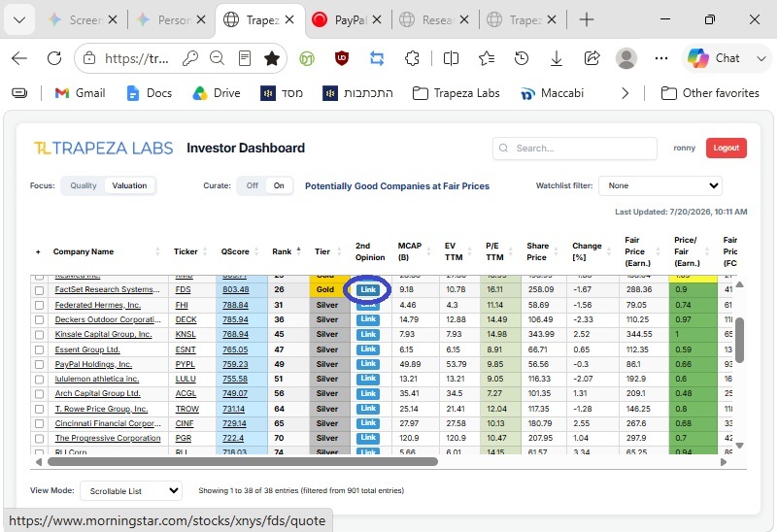Turn Curate Off

tap(253, 185)
